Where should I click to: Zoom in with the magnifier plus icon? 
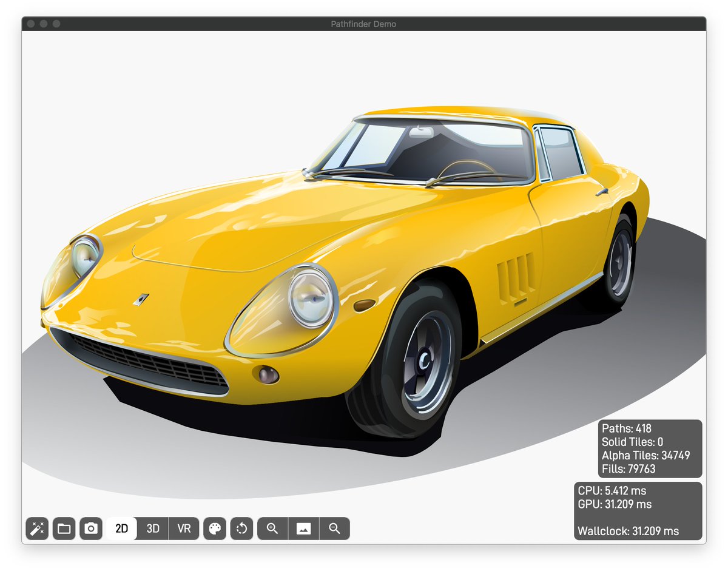click(272, 529)
